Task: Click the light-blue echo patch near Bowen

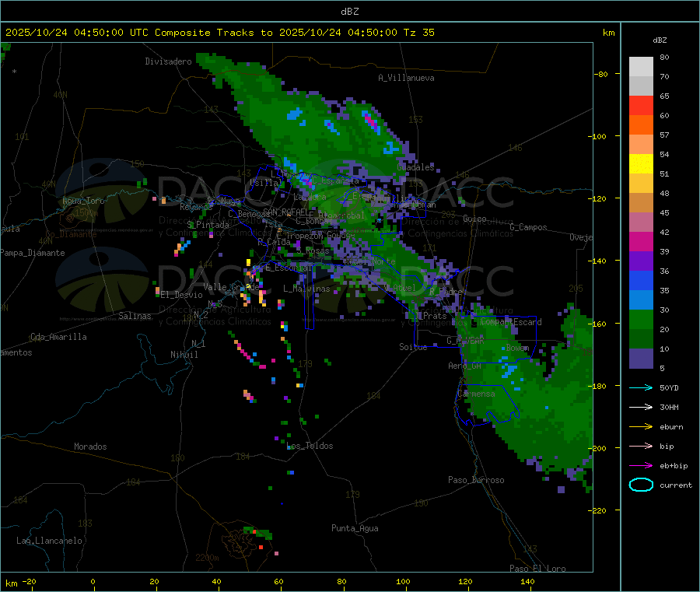Action: [x=509, y=370]
